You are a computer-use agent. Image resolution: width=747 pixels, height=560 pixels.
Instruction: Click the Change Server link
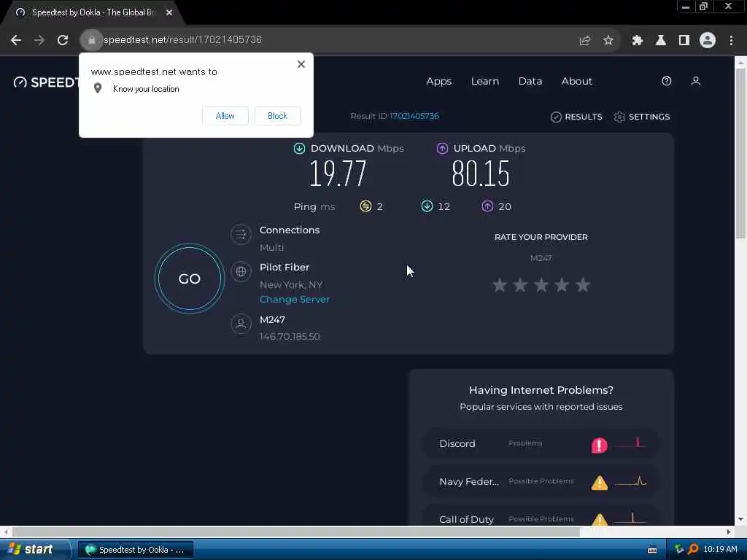pyautogui.click(x=295, y=300)
